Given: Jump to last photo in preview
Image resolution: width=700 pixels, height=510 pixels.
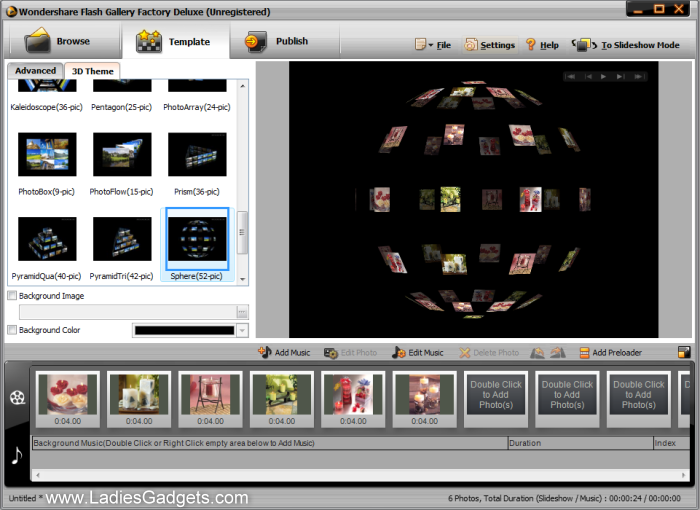Looking at the screenshot, I should click(639, 76).
